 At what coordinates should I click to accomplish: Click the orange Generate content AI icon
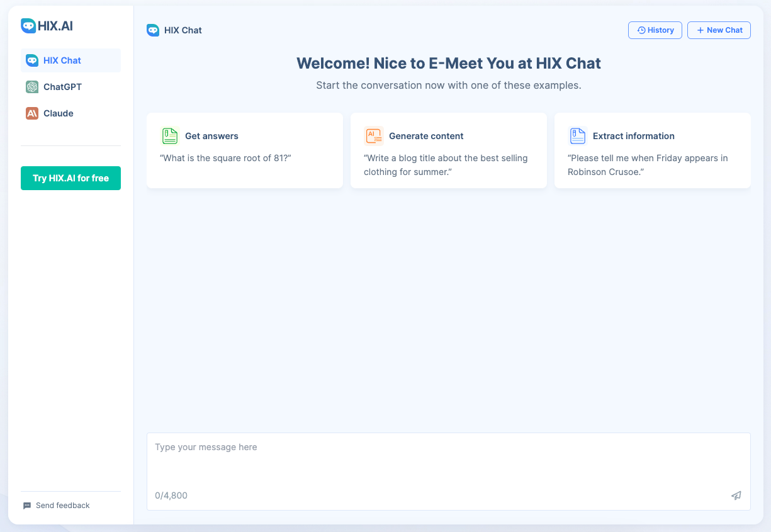click(374, 136)
